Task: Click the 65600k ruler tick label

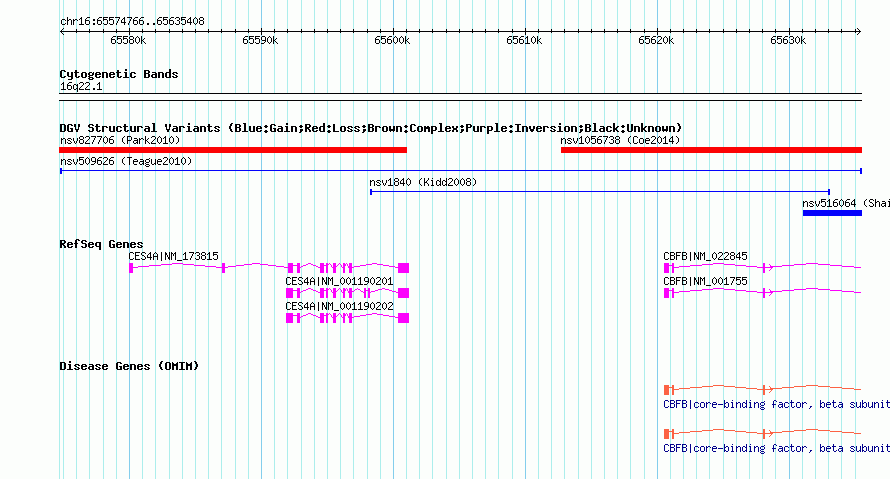Action: point(392,40)
